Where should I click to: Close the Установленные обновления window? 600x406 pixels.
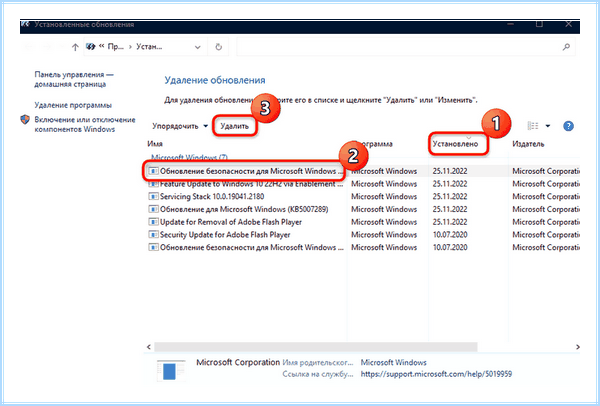pyautogui.click(x=569, y=24)
